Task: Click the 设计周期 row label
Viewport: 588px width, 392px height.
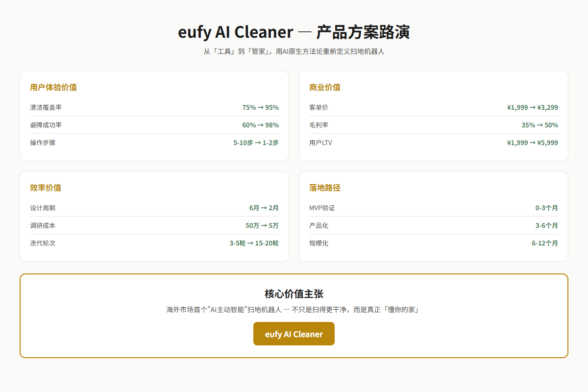Action: coord(43,208)
